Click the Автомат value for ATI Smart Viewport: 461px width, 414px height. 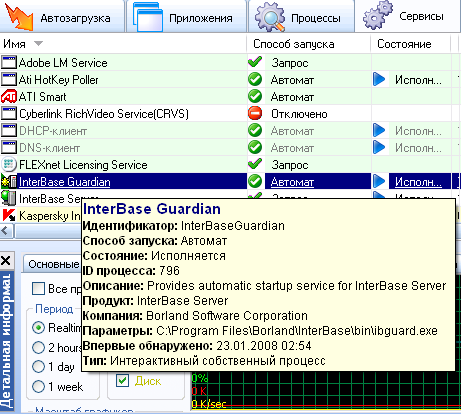292,97
